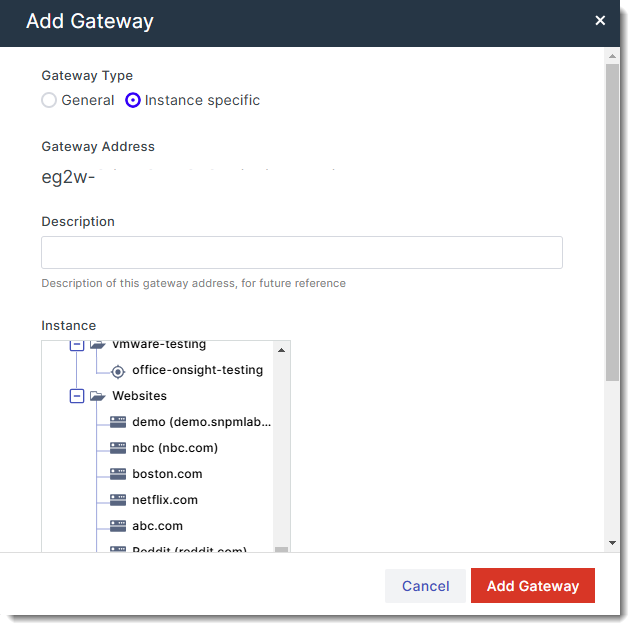
Task: Click the boston.com server icon
Action: 117,474
